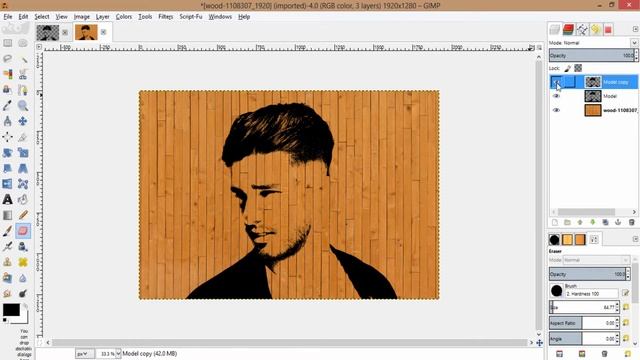Toggle the Lock alpha channel icon
The width and height of the screenshot is (640, 360).
coord(578,68)
